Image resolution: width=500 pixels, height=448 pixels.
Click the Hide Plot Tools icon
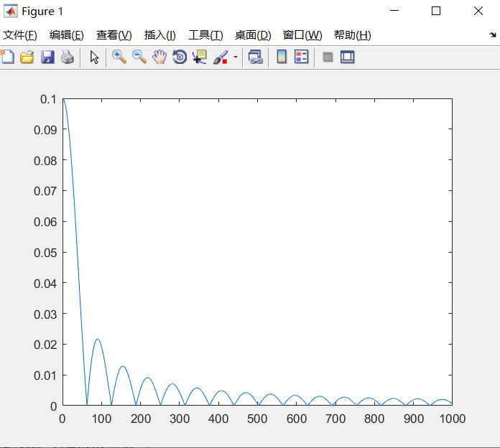click(328, 57)
